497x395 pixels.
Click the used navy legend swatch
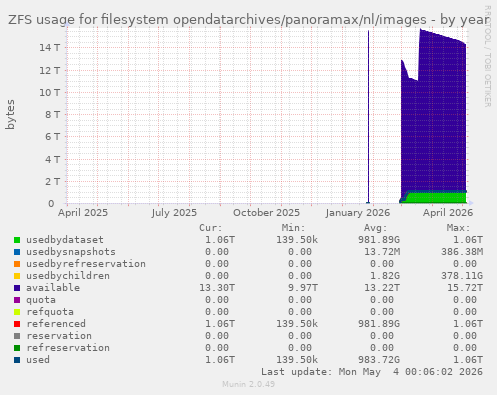click(17, 360)
